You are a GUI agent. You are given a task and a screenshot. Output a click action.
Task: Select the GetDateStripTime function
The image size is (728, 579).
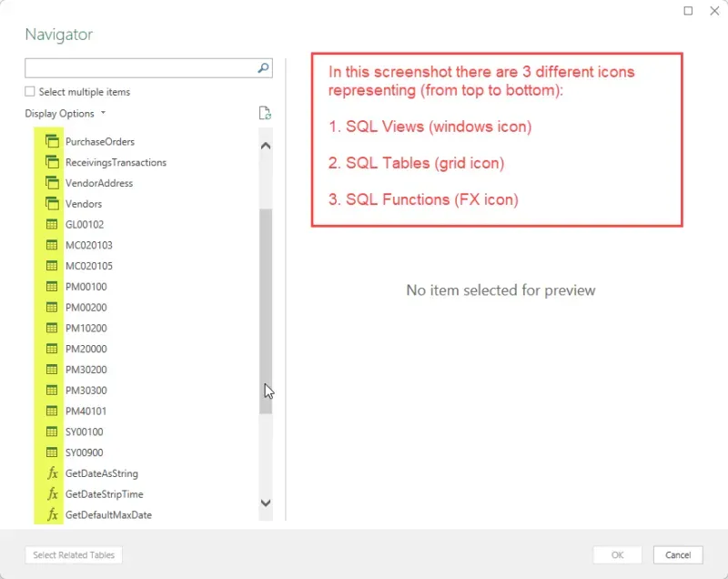(x=104, y=494)
